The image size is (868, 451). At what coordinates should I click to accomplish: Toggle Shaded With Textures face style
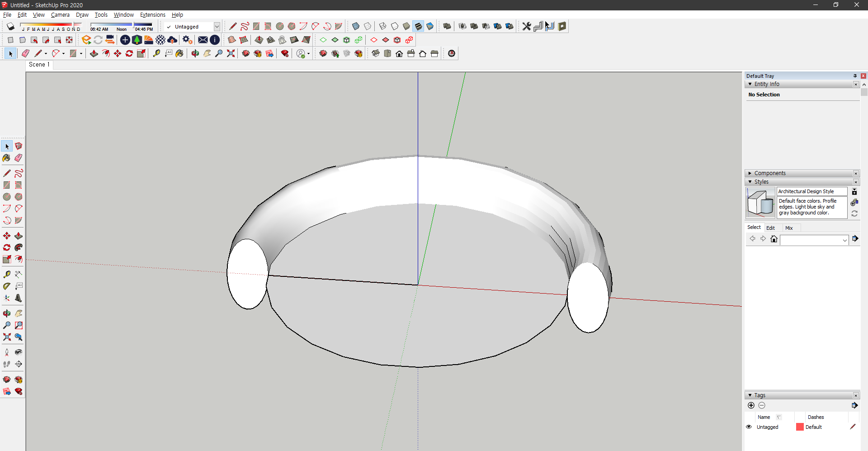coord(418,26)
